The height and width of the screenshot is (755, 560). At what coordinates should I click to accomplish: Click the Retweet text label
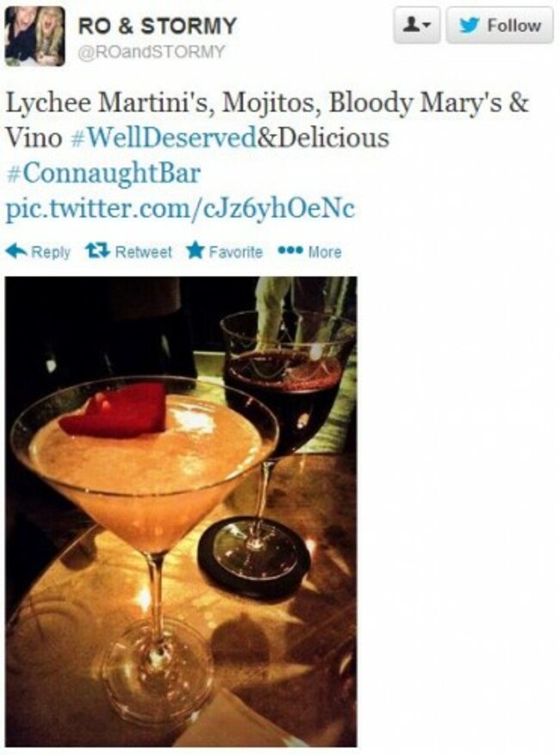(143, 252)
